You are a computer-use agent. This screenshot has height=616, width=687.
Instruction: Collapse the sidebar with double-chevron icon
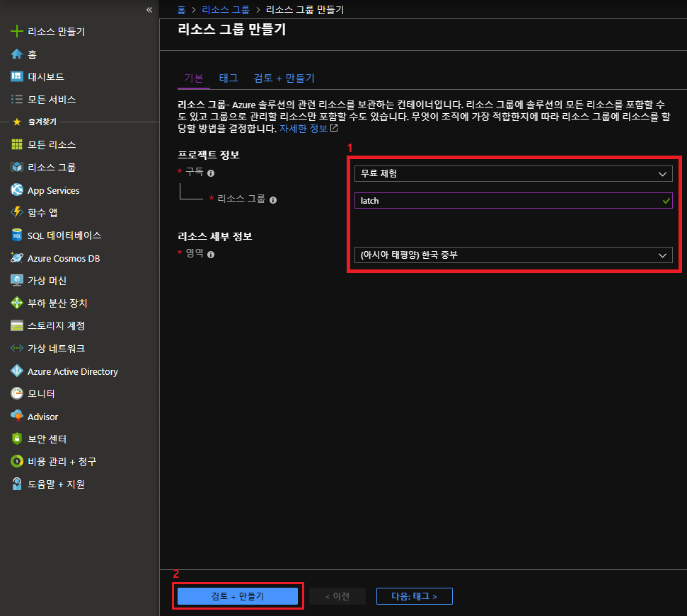click(x=149, y=10)
